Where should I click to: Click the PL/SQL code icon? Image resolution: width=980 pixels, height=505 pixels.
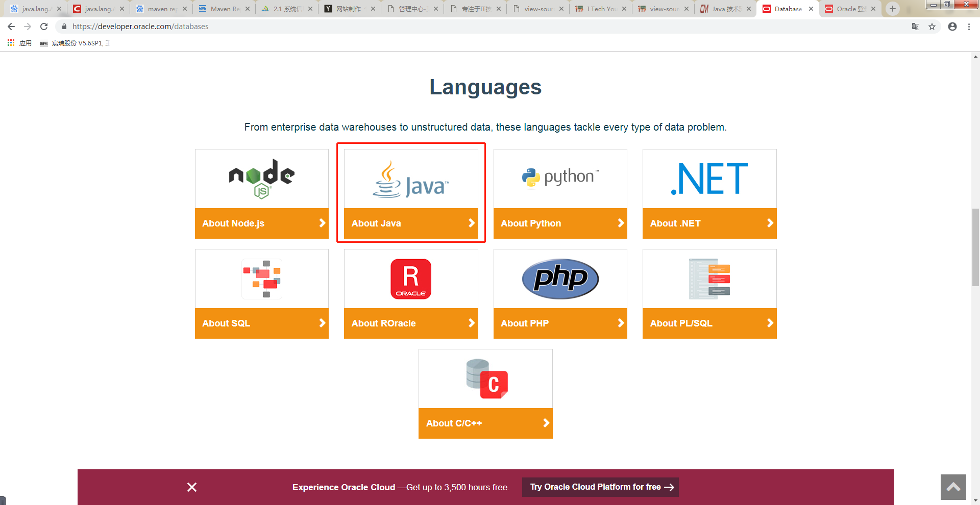709,279
